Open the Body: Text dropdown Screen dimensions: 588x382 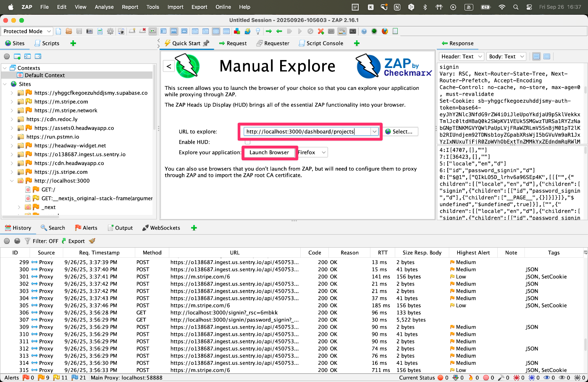[x=507, y=56]
